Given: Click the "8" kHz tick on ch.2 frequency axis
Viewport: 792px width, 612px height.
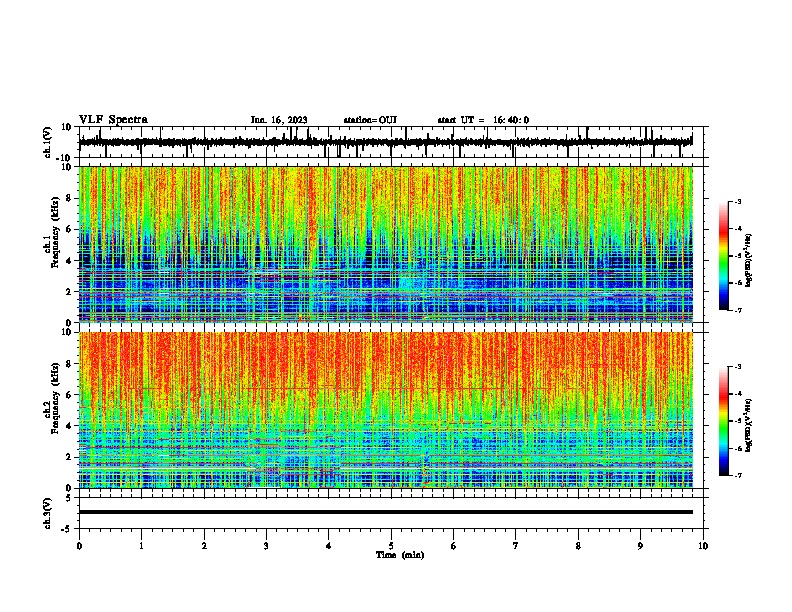Looking at the screenshot, I should pyautogui.click(x=69, y=364).
